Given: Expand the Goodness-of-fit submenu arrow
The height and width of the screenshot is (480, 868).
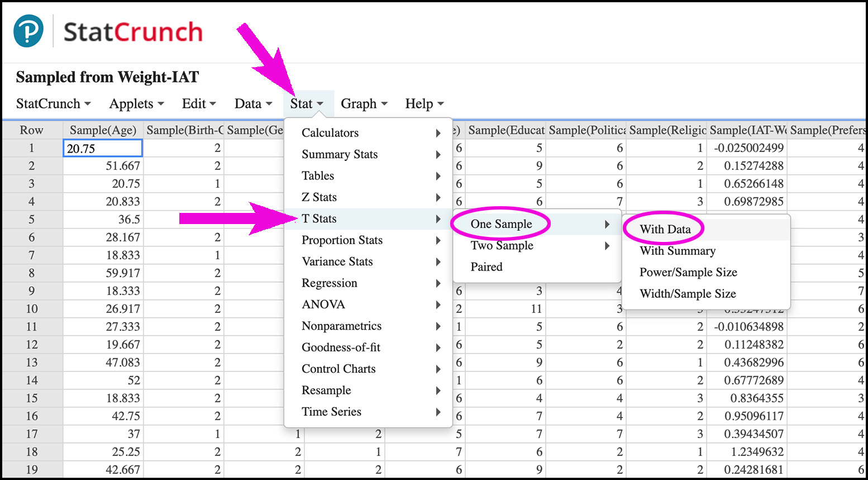Looking at the screenshot, I should [438, 348].
